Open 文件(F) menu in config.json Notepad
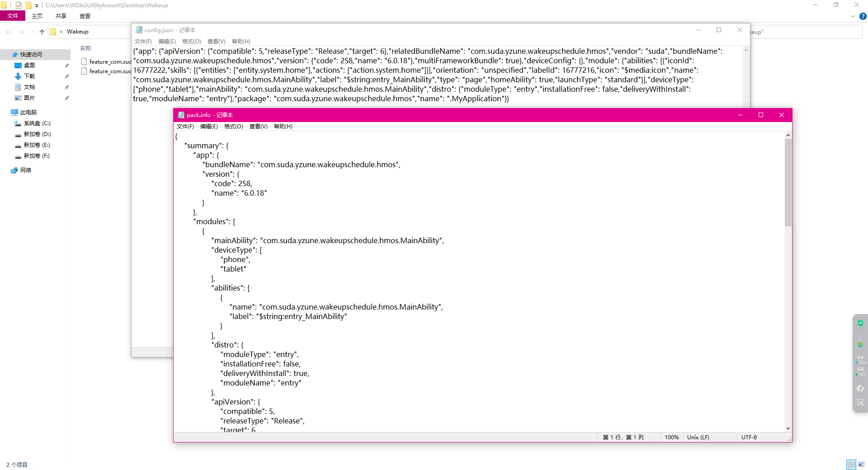The height and width of the screenshot is (470, 868). pos(143,42)
